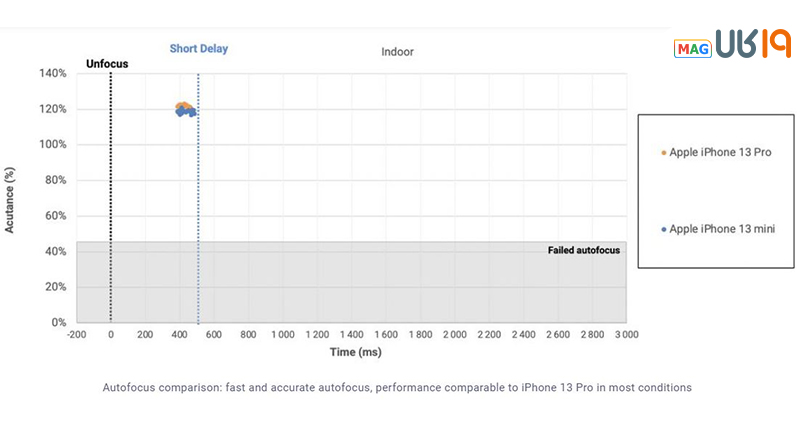
Task: Click the Short Delay label
Action: pyautogui.click(x=198, y=49)
